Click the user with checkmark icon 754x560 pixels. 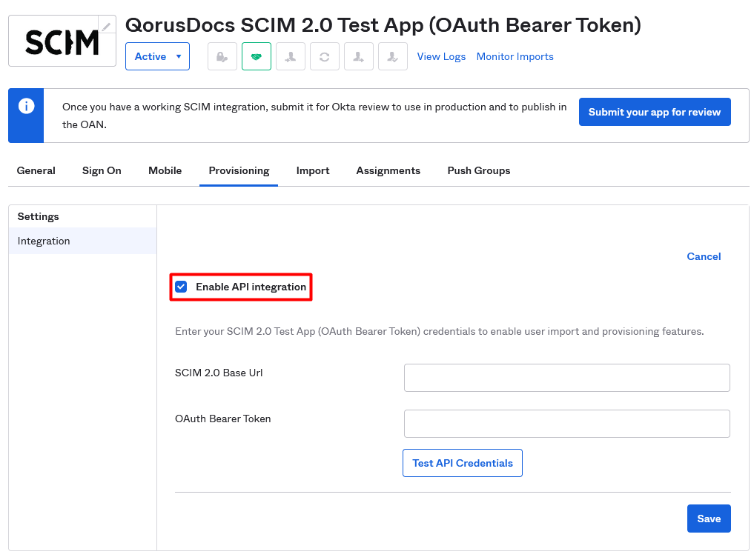coord(393,57)
